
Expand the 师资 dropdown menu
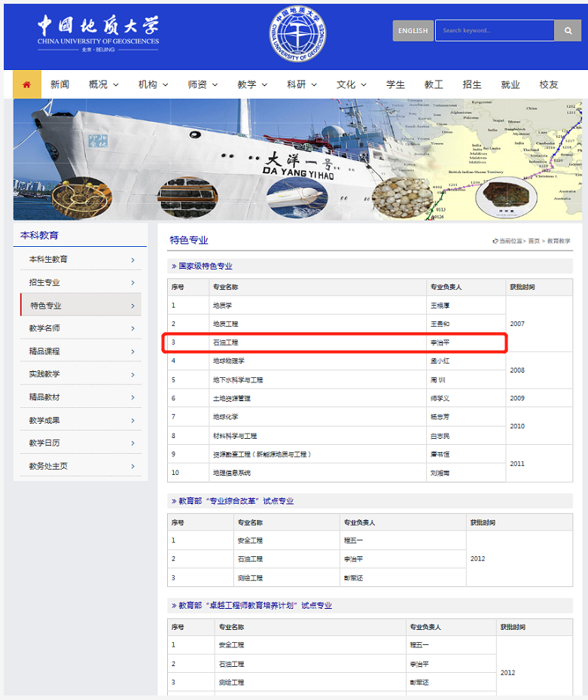tap(203, 85)
